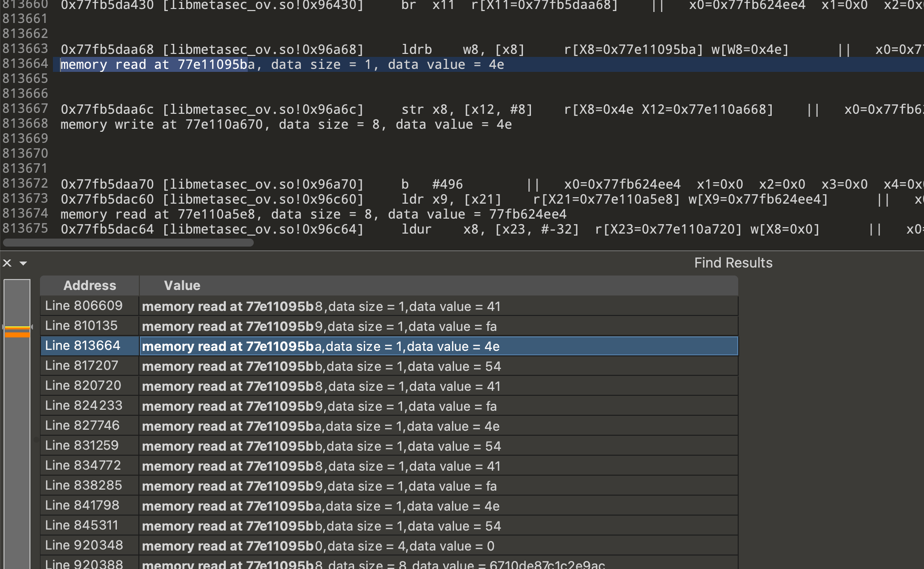The height and width of the screenshot is (569, 924).
Task: Select Line 920348 result with data size 4
Action: coord(84,546)
